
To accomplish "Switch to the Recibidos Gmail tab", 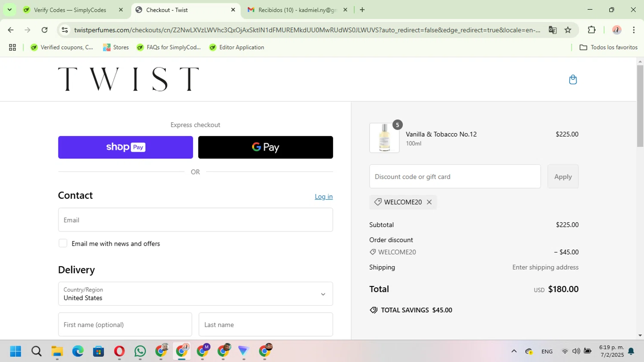I will click(x=298, y=10).
